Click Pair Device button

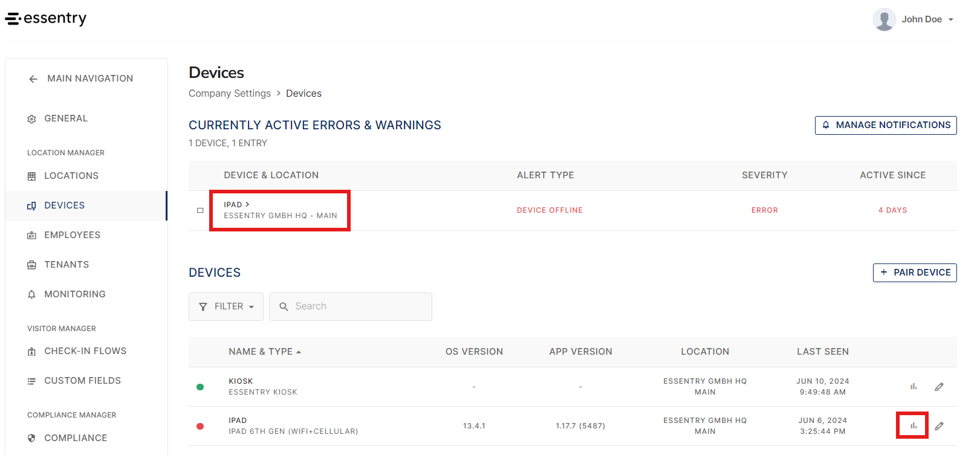pos(915,273)
